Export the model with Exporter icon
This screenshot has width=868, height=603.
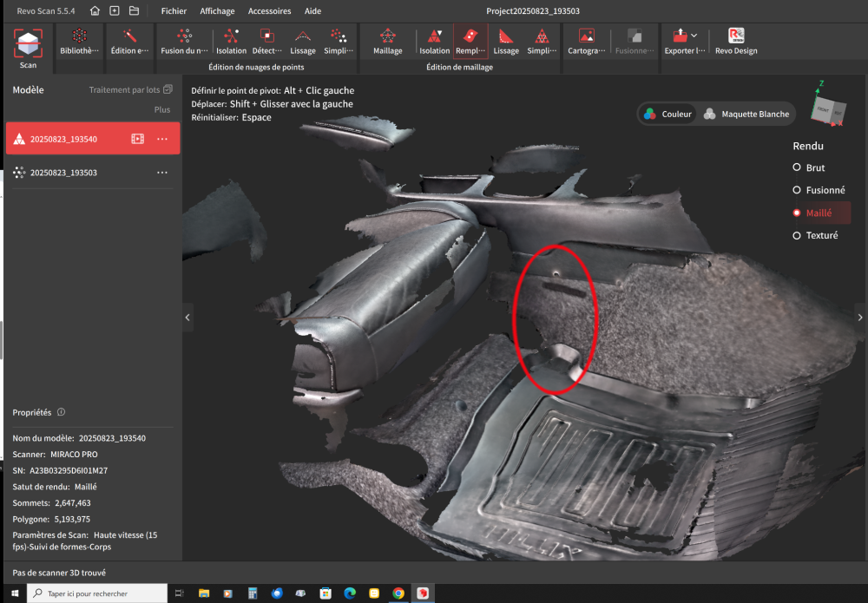click(681, 36)
